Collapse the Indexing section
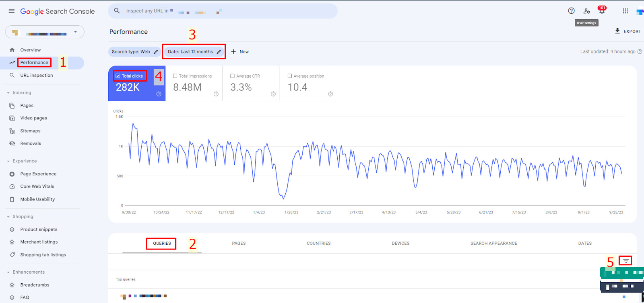644x303 pixels. [8, 93]
